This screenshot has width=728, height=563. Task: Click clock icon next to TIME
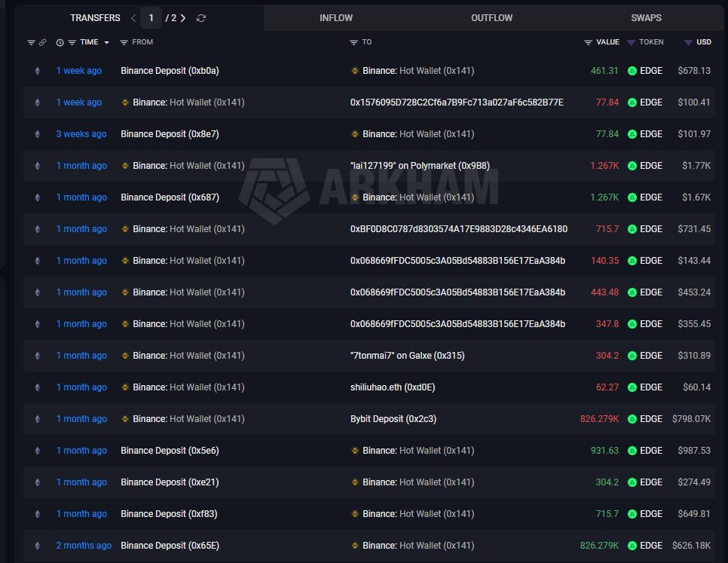60,43
